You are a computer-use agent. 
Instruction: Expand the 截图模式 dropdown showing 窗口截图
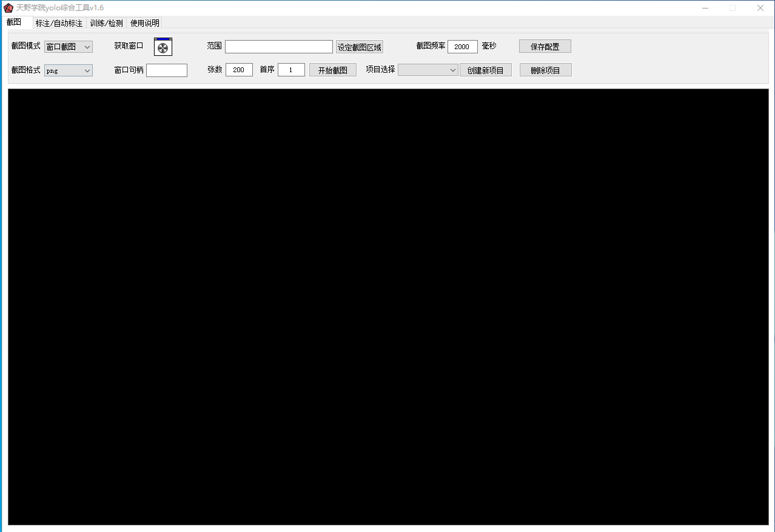pyautogui.click(x=69, y=47)
